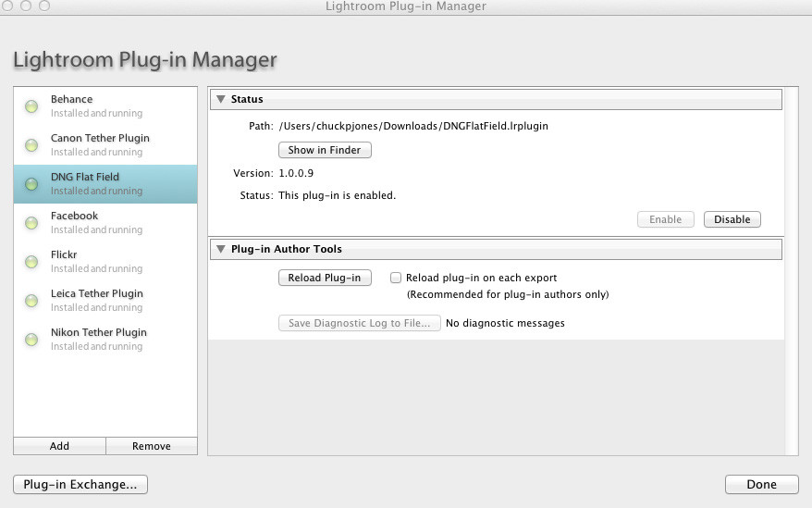Screen dimensions: 812x508
Task: Remove the selected plug-in
Action: tap(152, 446)
